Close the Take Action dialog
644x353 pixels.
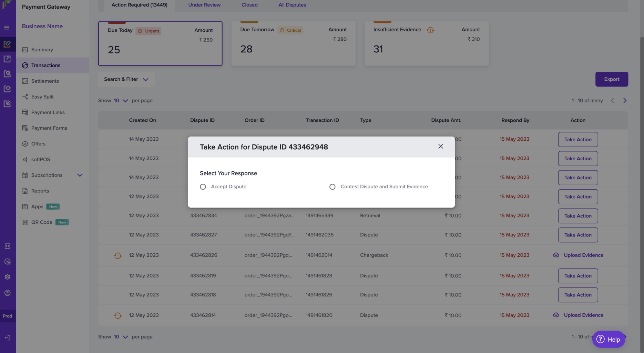[x=440, y=147]
